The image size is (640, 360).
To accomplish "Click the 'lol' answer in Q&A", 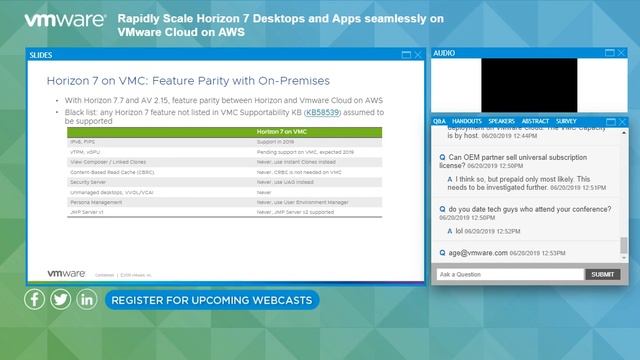I will 459,231.
